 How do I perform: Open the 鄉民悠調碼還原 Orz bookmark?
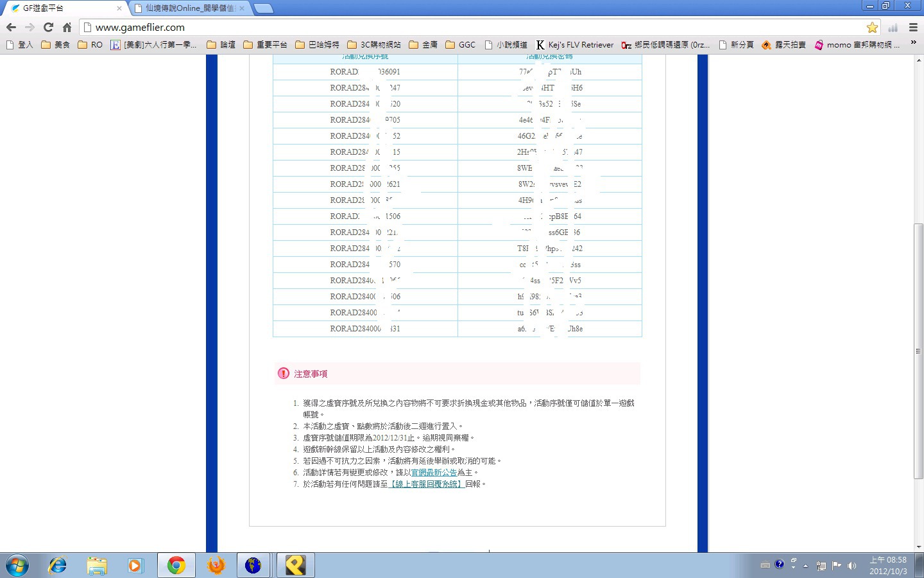click(x=666, y=45)
